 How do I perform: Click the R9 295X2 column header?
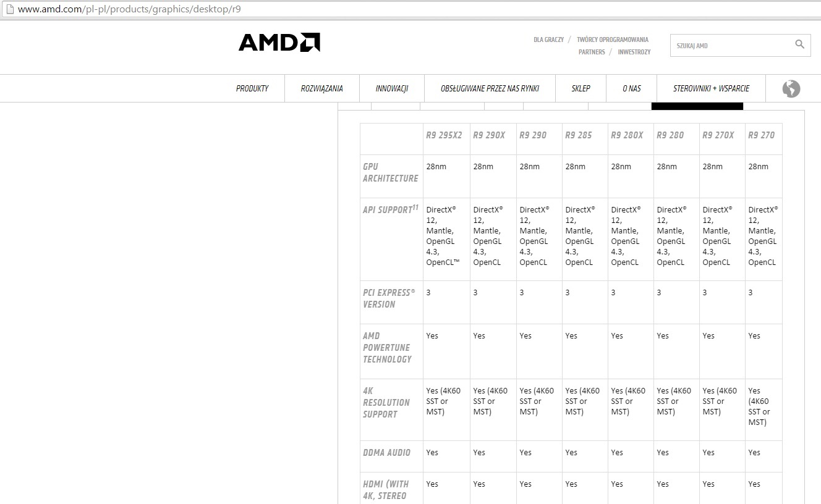444,135
